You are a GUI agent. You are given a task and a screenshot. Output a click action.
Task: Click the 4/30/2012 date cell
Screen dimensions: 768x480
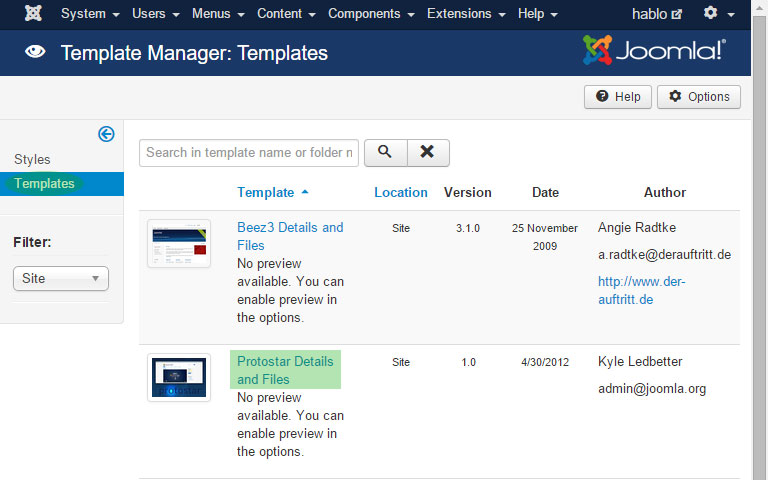click(x=545, y=362)
